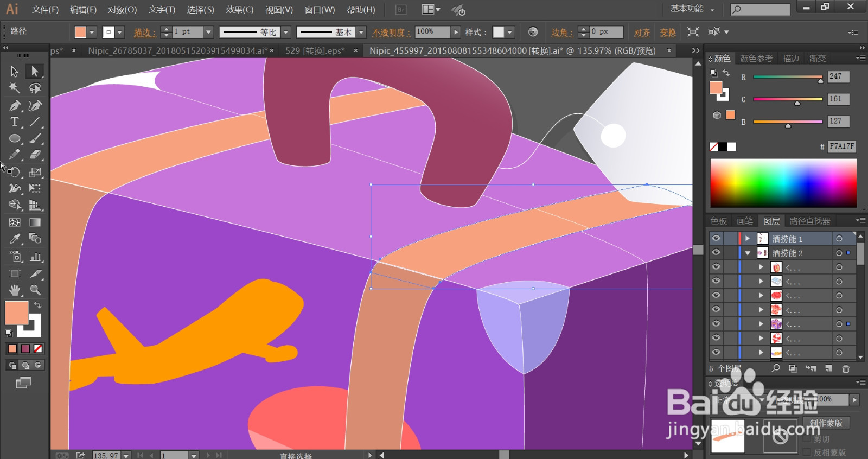Click the 制作蒙版 button
Viewport: 868px width, 459px height.
[826, 423]
